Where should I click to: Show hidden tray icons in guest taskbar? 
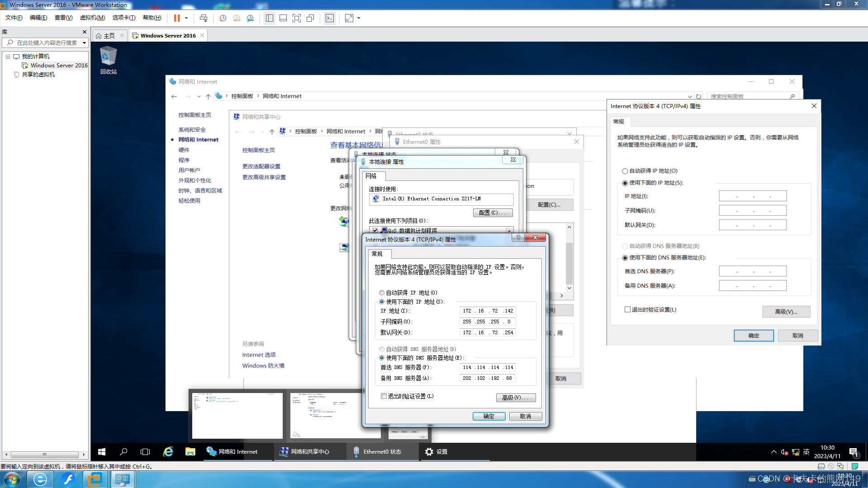[773, 452]
